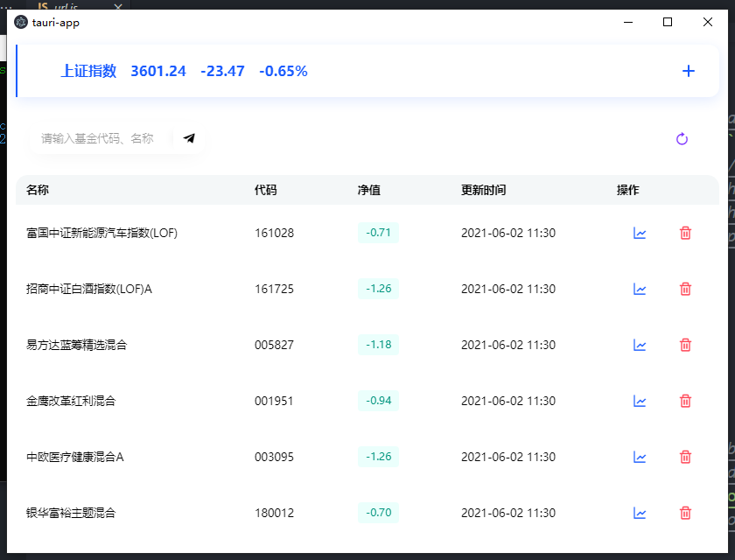Click the 更新时间 column header
Image resolution: width=735 pixels, height=560 pixels.
(483, 190)
